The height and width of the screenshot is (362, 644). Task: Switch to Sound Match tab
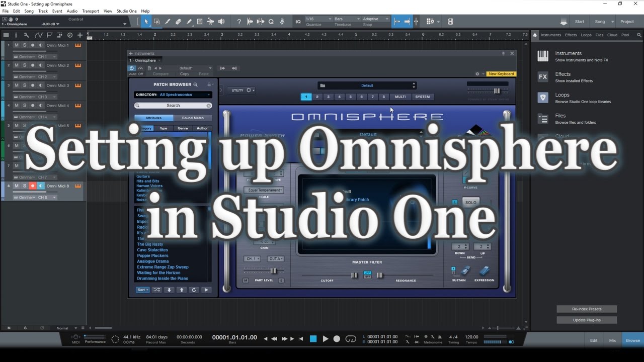click(193, 118)
